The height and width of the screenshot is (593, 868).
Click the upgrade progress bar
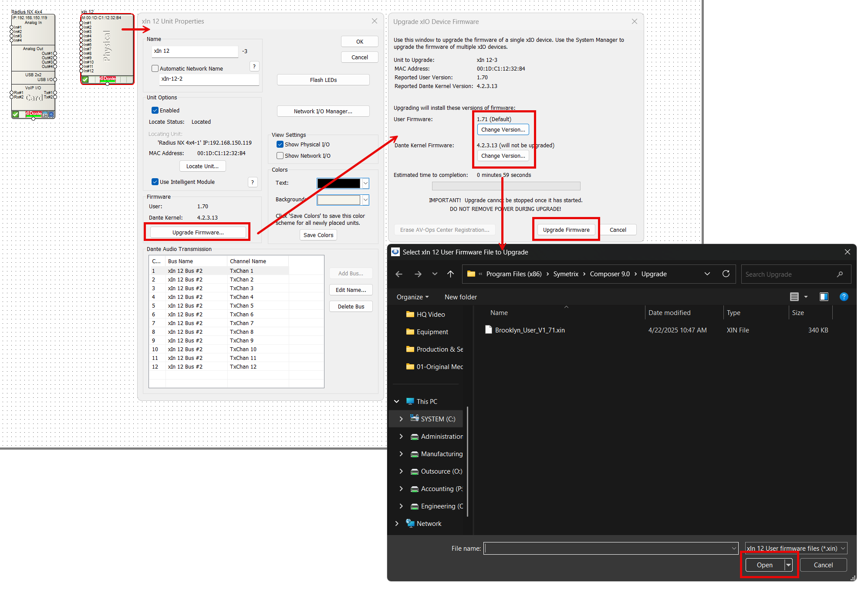point(506,186)
